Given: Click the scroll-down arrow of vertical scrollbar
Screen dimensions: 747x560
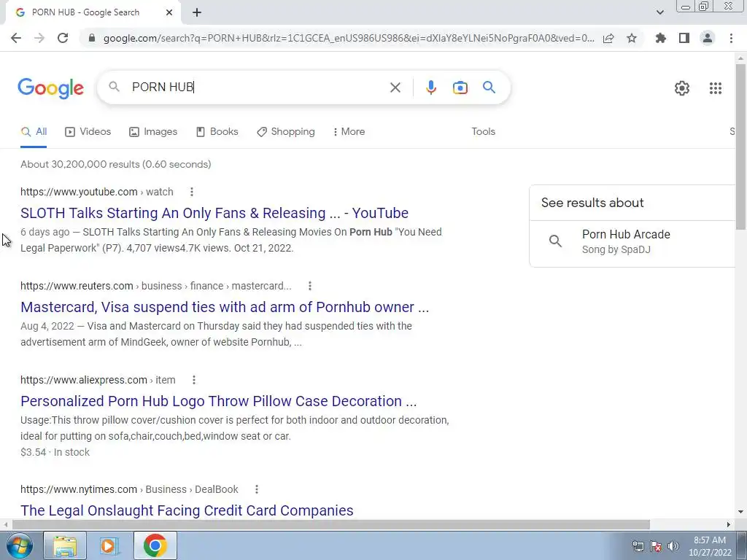Looking at the screenshot, I should point(740,512).
